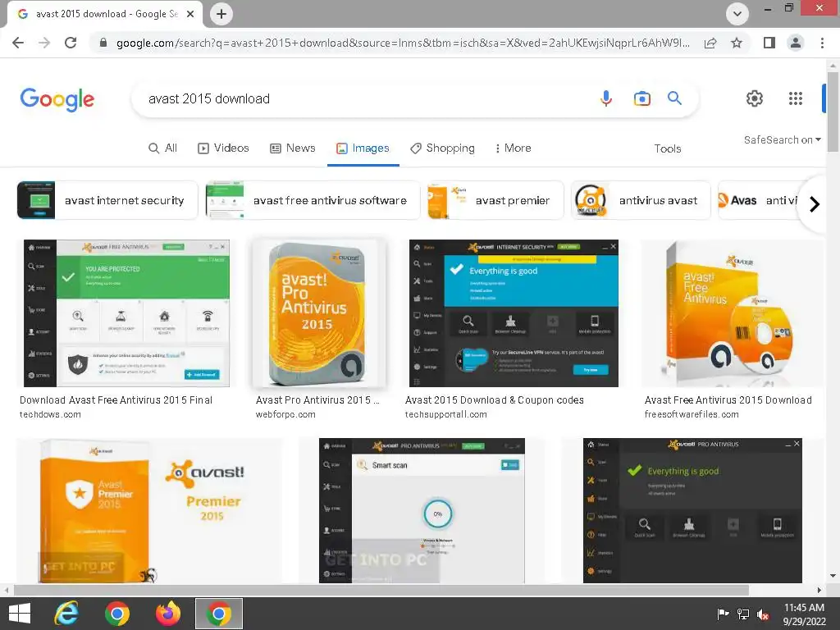Viewport: 840px width, 630px height.
Task: Open Avast Pro Antivirus 2015 title link
Action: click(x=317, y=400)
